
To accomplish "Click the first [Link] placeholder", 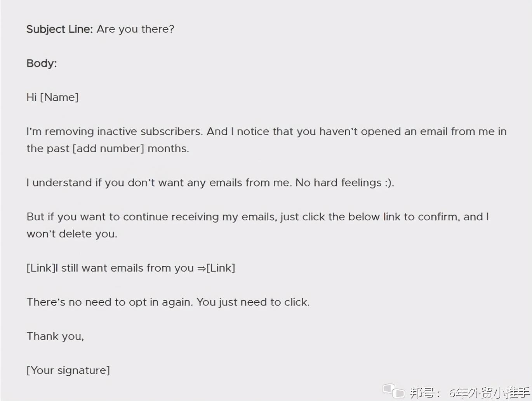I will [41, 268].
